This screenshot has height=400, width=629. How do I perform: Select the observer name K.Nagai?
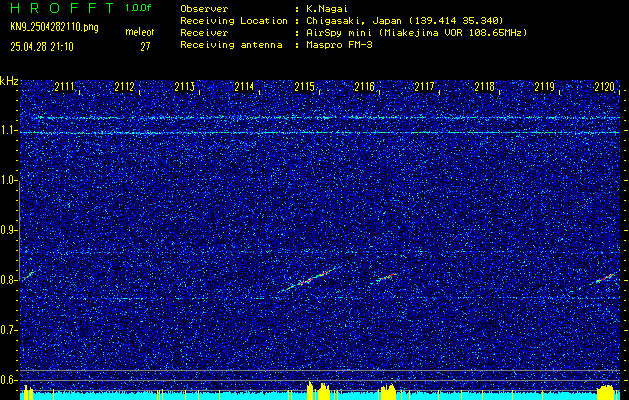[x=327, y=9]
